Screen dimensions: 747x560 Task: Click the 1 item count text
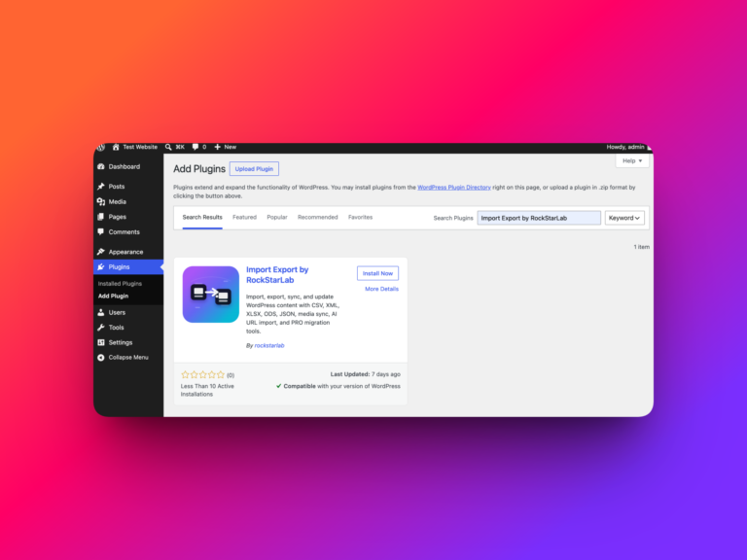641,247
